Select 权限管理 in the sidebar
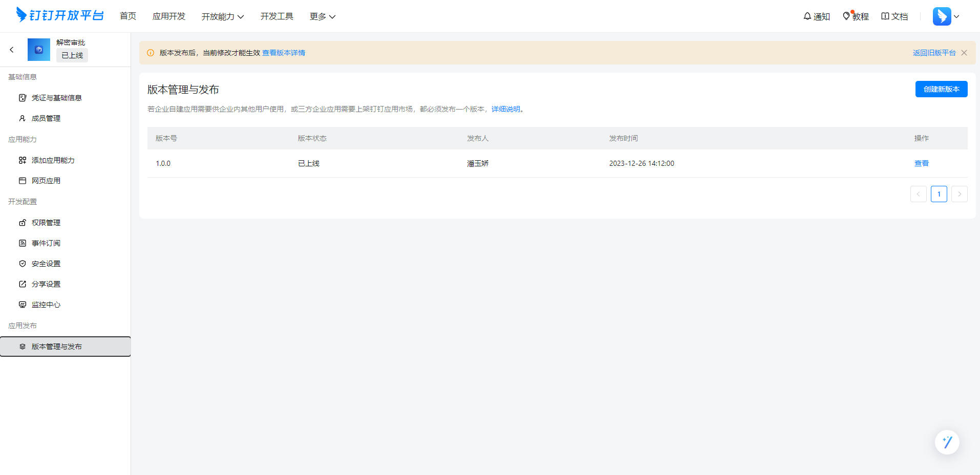Viewport: 980px width, 475px height. pyautogui.click(x=46, y=223)
